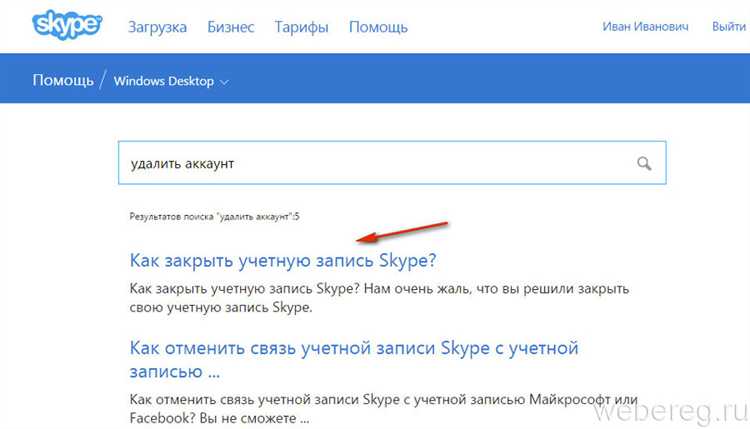Click the Skype logo
Image resolution: width=750 pixels, height=429 pixels.
click(67, 25)
